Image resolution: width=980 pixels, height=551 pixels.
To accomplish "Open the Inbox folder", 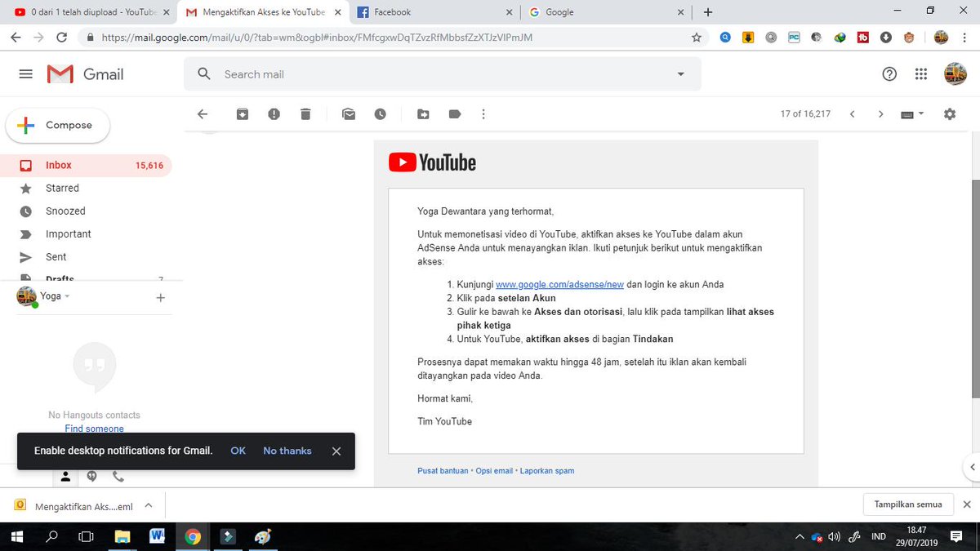I will (x=86, y=165).
